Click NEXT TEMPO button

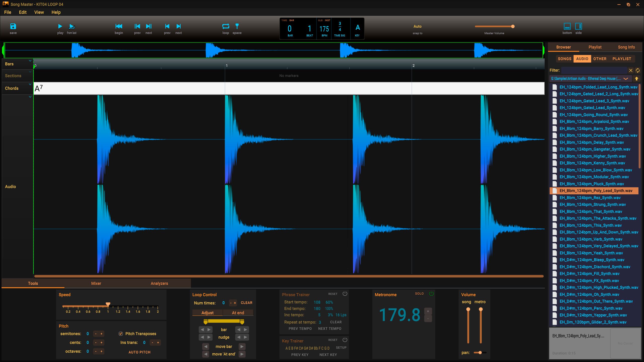330,329
